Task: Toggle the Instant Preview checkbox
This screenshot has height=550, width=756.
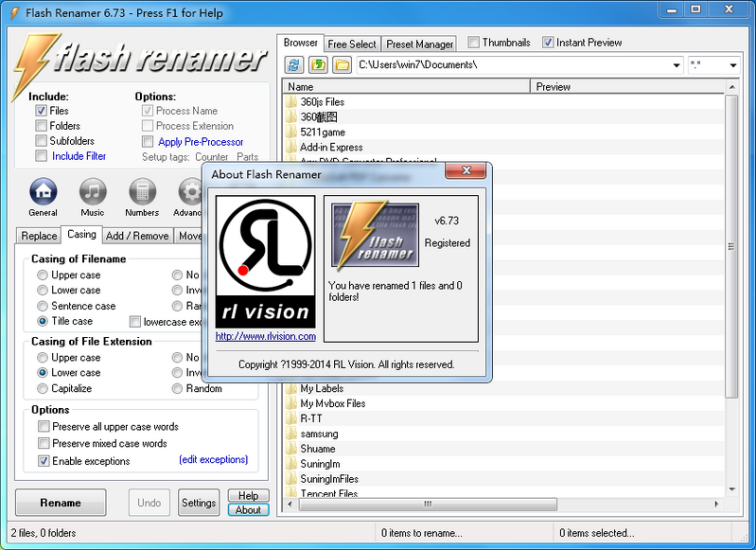Action: pyautogui.click(x=548, y=43)
